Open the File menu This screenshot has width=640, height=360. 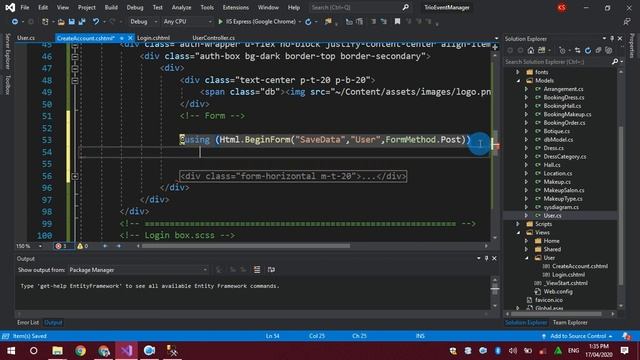point(24,7)
